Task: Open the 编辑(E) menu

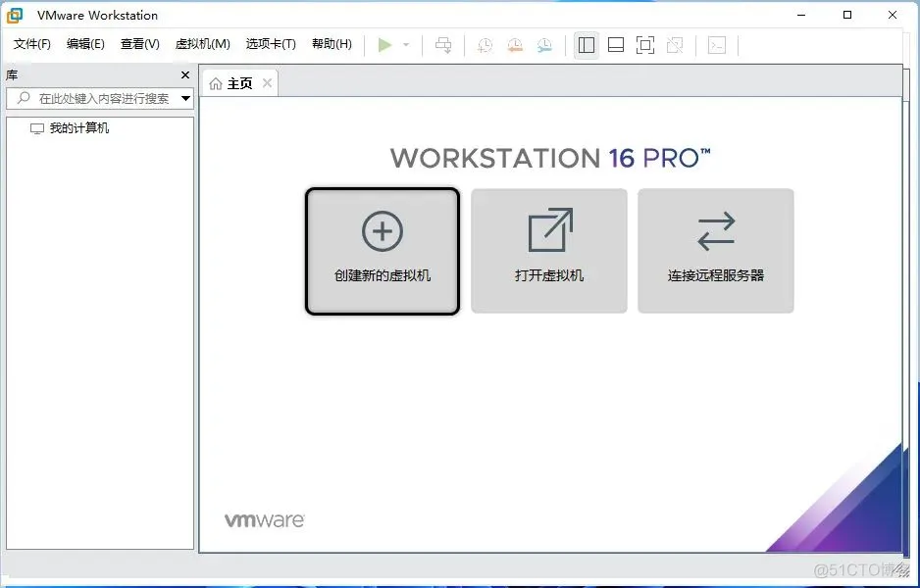Action: (85, 44)
